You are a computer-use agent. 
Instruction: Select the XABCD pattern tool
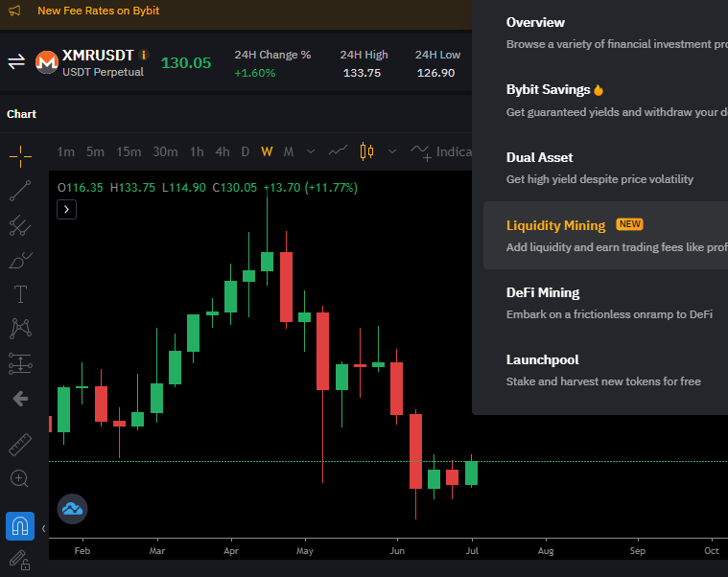coord(20,329)
